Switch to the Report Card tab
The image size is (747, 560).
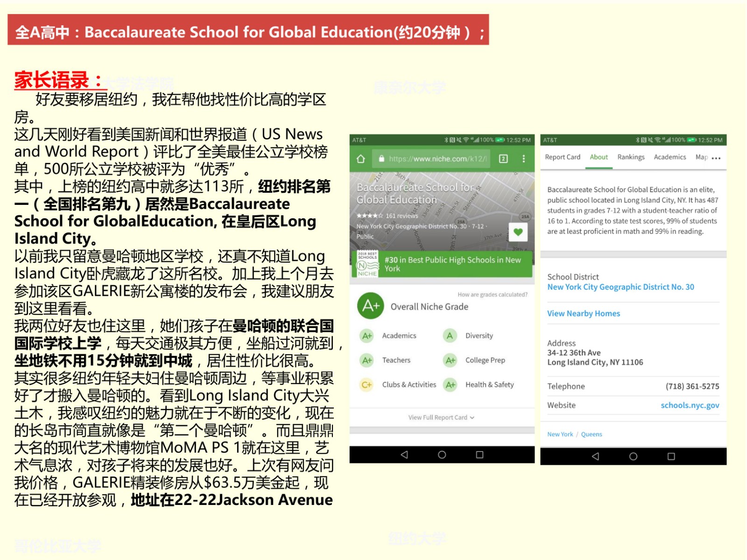click(563, 157)
